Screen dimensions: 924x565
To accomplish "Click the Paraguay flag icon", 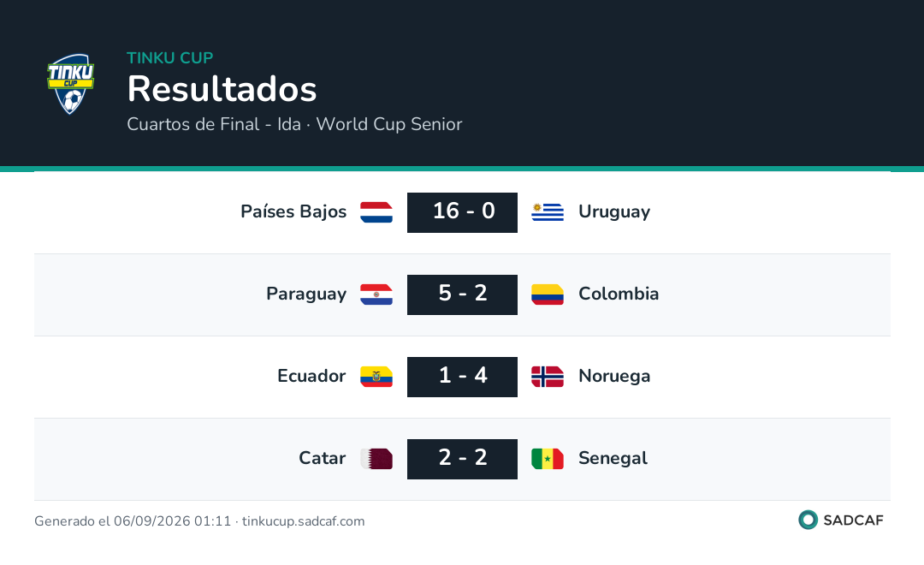I will [x=376, y=294].
